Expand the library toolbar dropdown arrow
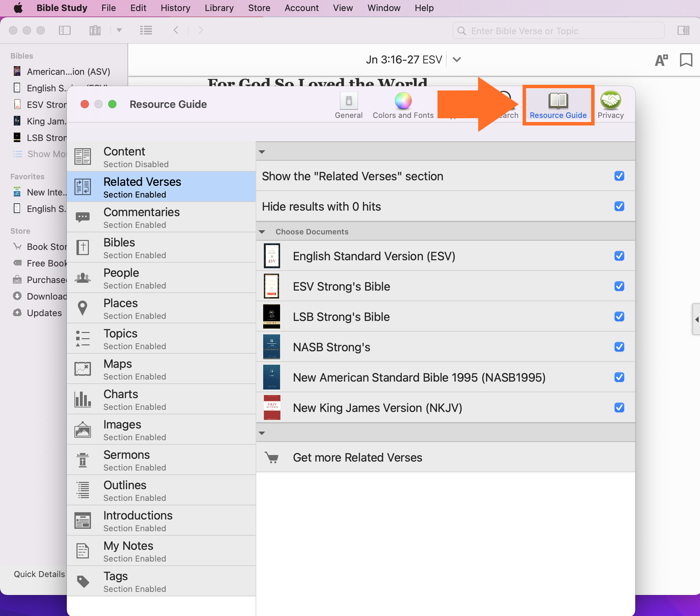700x616 pixels. click(x=119, y=30)
